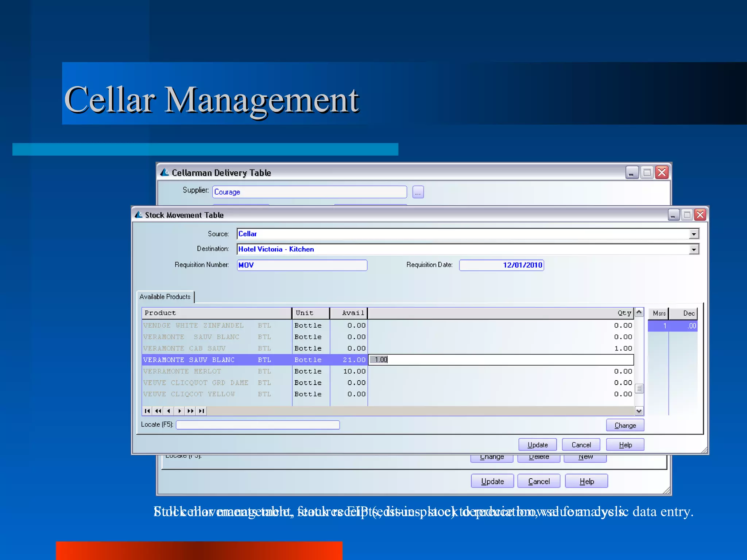Minimize the Cellarman Delivery Table window

click(632, 172)
